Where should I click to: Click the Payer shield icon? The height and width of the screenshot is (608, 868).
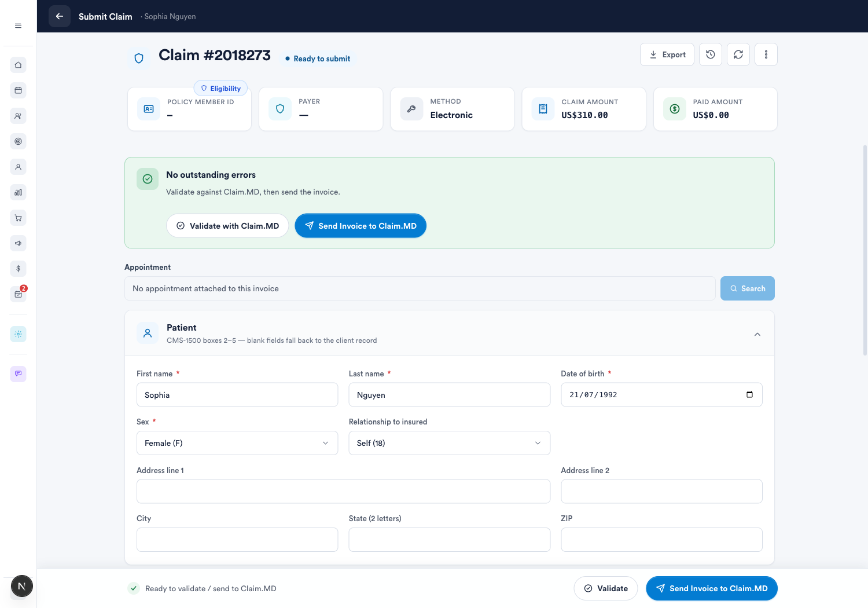pyautogui.click(x=280, y=109)
